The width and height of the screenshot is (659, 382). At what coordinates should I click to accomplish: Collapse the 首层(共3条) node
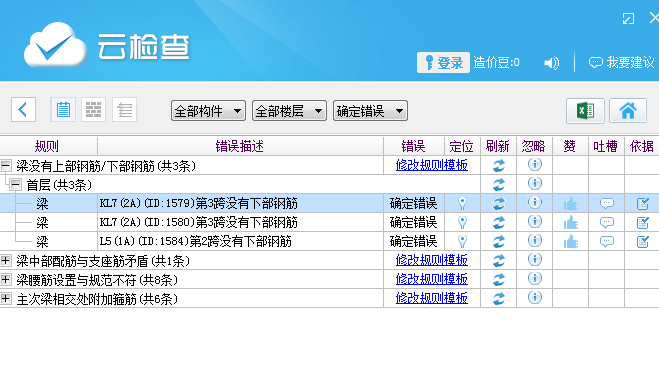[x=16, y=184]
